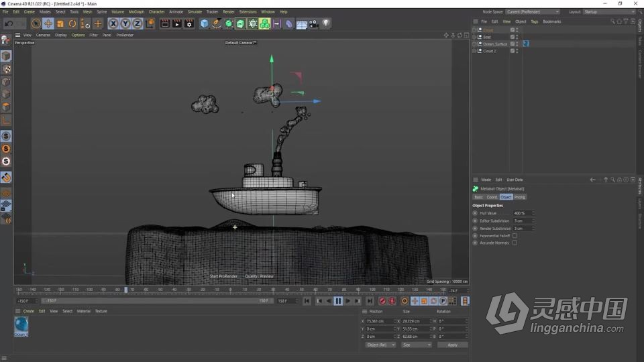The width and height of the screenshot is (644, 362).
Task: Add a Cube primitive object
Action: [204, 24]
